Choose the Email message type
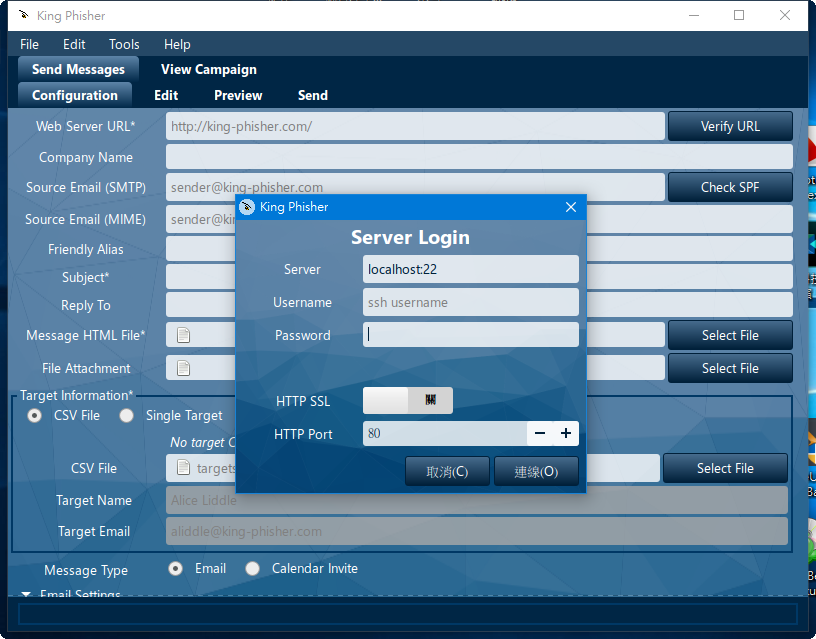The width and height of the screenshot is (816, 639). point(175,569)
